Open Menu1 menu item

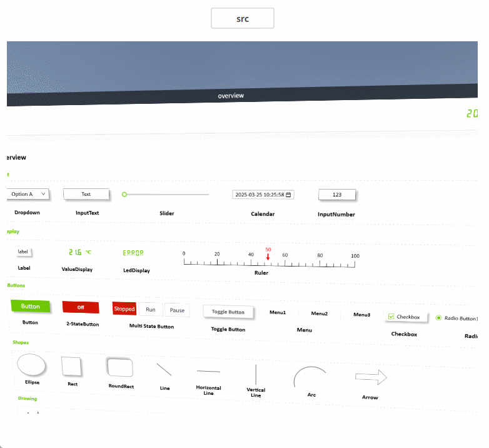point(277,312)
